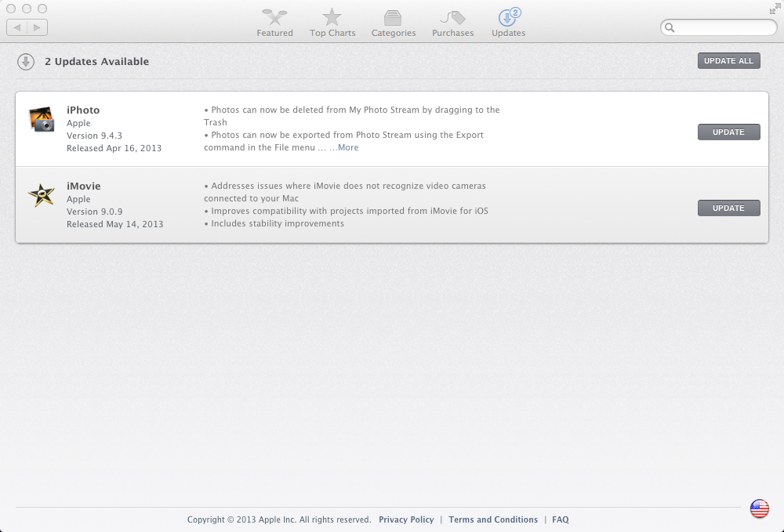Click "2 Updates Available" heading
Image resolution: width=784 pixels, height=532 pixels.
pos(97,61)
